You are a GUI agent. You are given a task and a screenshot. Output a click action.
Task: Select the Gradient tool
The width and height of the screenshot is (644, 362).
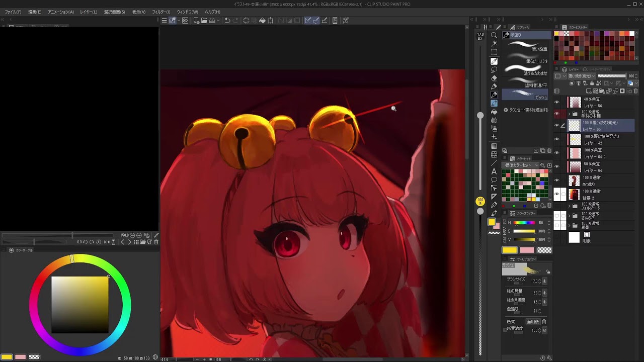click(x=494, y=146)
